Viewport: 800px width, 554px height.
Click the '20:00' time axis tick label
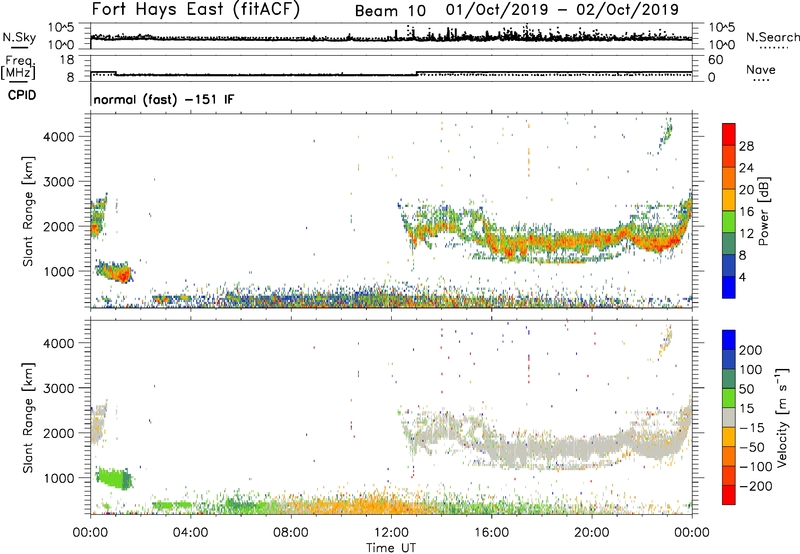(x=591, y=533)
